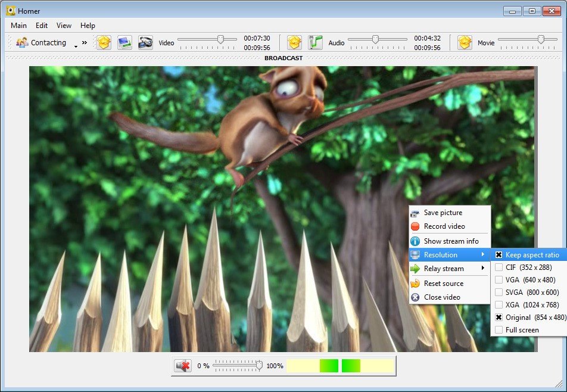Expand the Resolution submenu arrow

pos(483,254)
